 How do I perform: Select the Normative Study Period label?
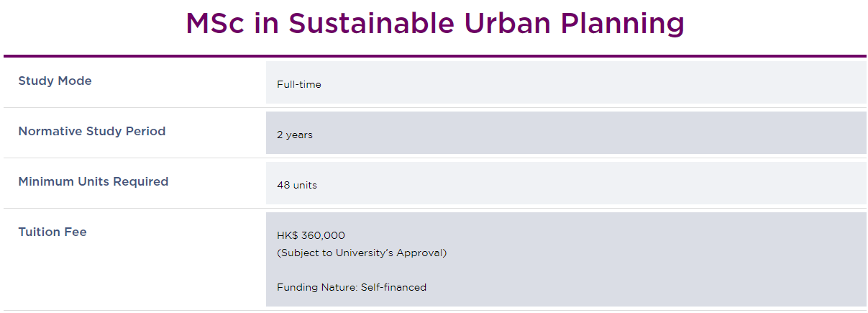coord(92,131)
